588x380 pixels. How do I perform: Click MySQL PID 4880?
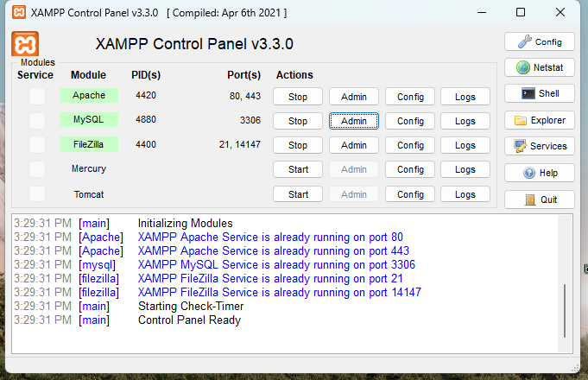tap(146, 120)
